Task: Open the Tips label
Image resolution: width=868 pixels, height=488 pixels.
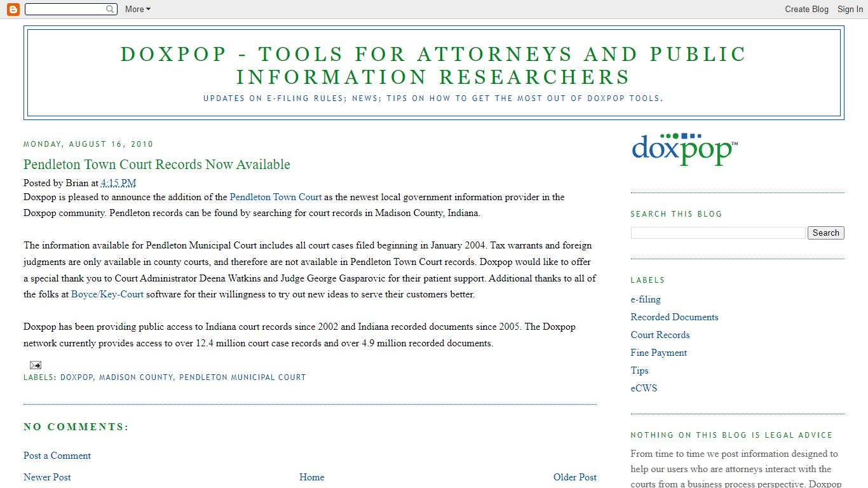Action: point(640,370)
